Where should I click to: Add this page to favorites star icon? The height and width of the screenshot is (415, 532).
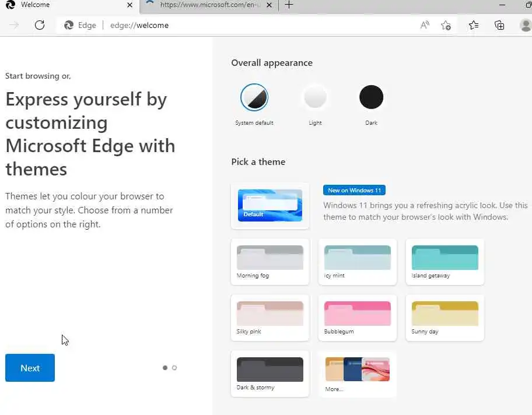(x=446, y=25)
